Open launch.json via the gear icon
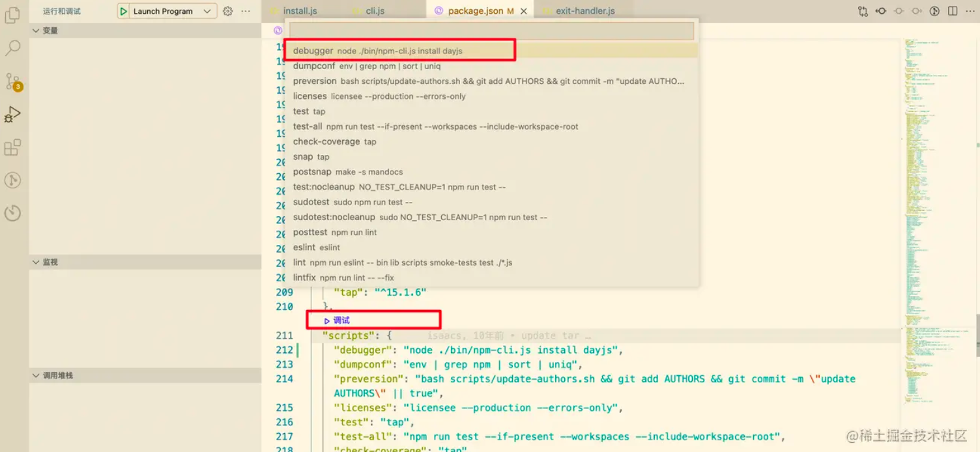980x452 pixels. [x=227, y=11]
